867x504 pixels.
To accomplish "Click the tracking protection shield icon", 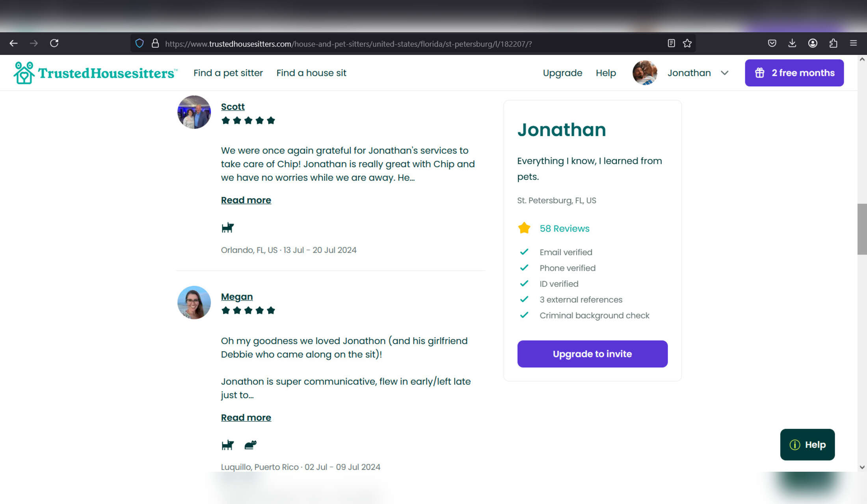I will pos(140,43).
